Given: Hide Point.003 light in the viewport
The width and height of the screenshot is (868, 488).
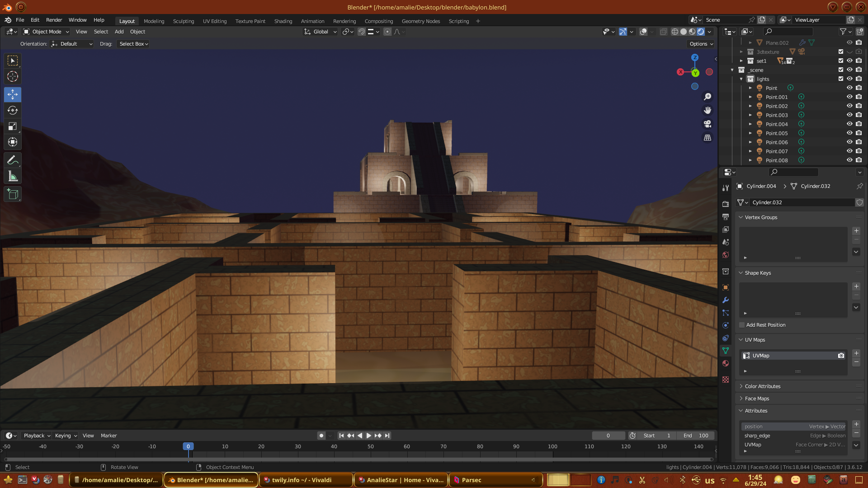Looking at the screenshot, I should tap(849, 115).
